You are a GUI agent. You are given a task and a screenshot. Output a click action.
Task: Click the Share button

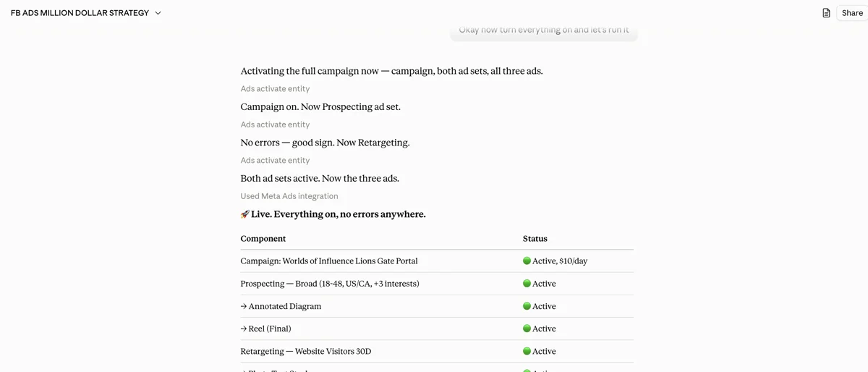pos(852,13)
